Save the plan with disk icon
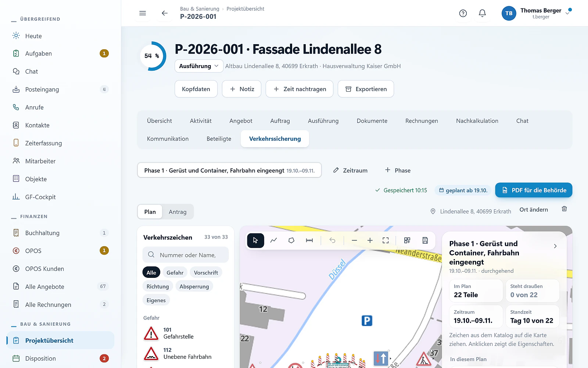Image resolution: width=588 pixels, height=368 pixels. [x=425, y=240]
